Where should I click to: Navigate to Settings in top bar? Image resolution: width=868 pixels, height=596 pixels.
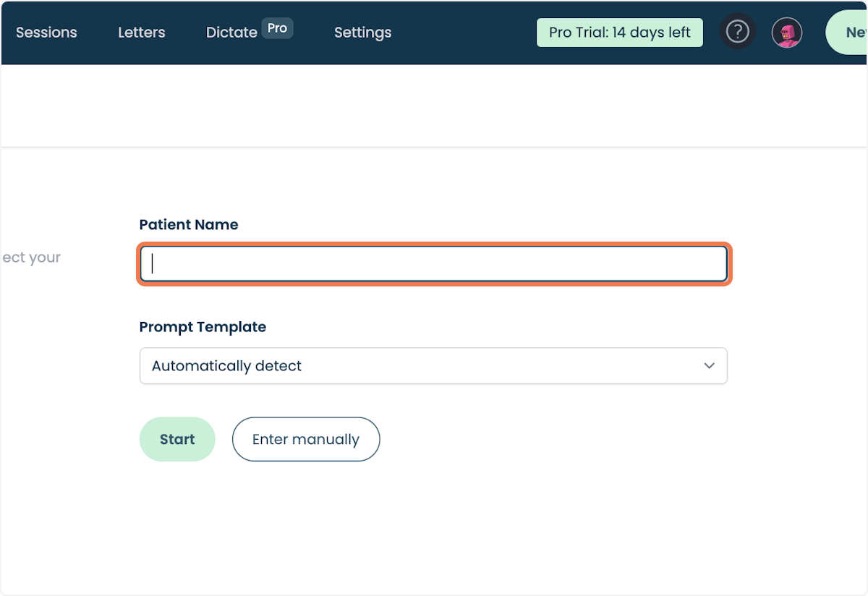coord(363,33)
